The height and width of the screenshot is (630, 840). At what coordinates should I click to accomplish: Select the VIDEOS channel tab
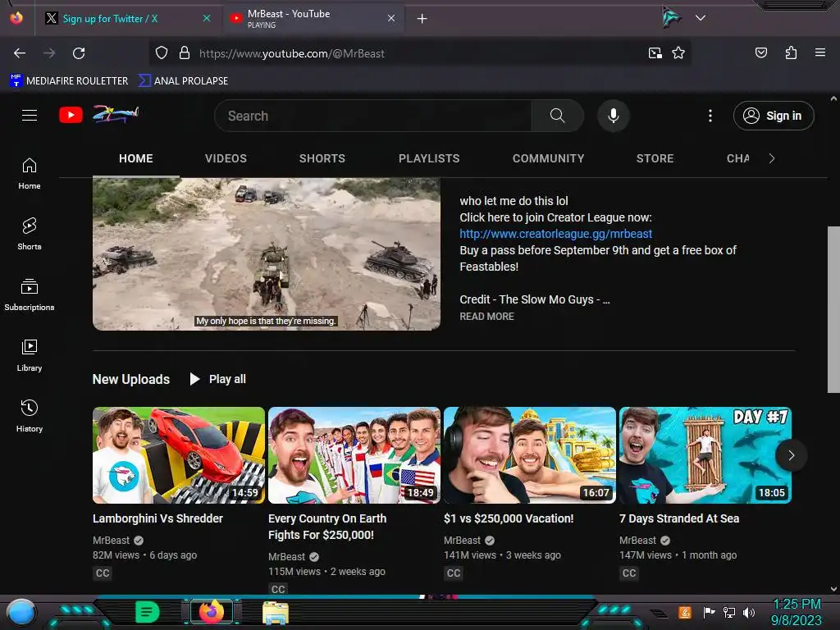coord(226,158)
